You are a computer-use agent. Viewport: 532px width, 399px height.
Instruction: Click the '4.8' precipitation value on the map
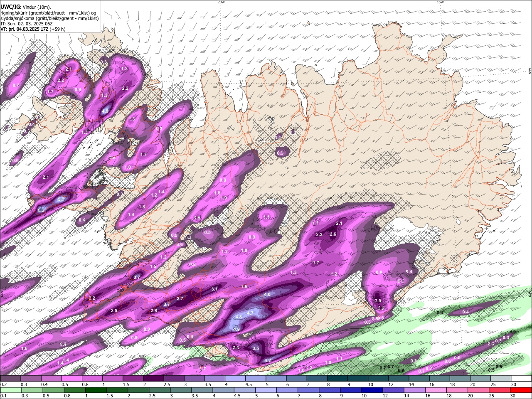(239, 317)
